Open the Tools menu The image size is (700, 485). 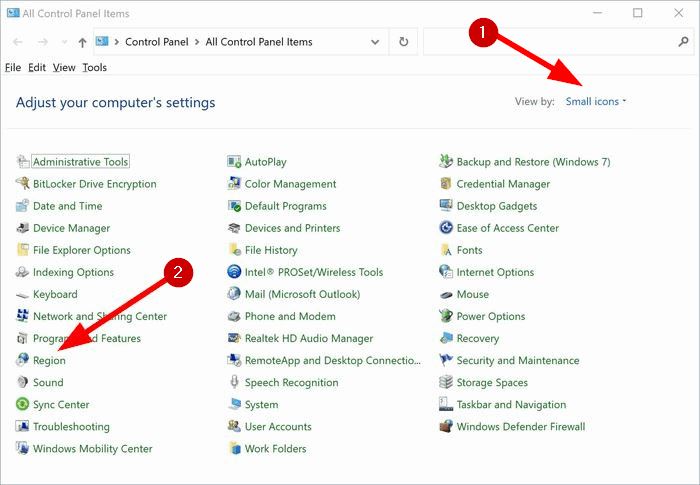[x=95, y=67]
